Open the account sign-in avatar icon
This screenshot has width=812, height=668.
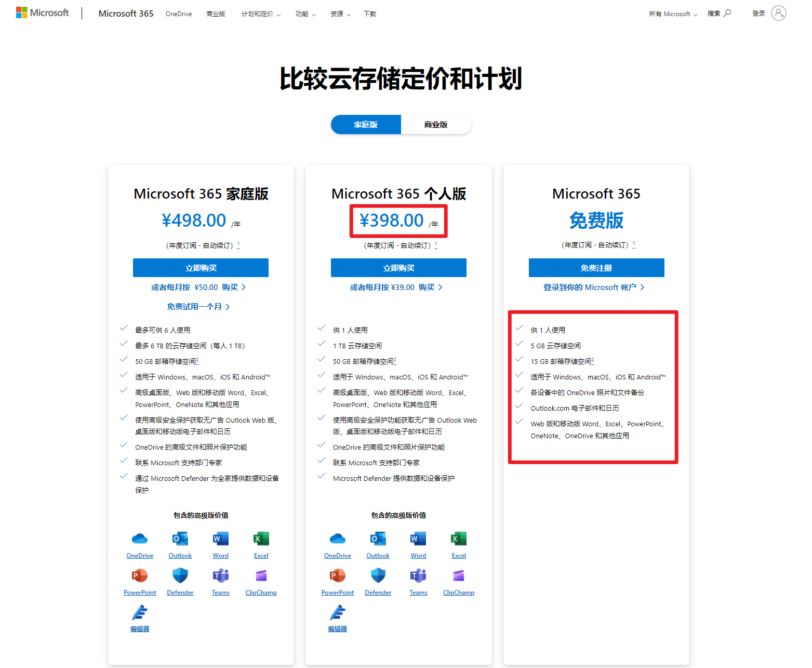coord(778,13)
